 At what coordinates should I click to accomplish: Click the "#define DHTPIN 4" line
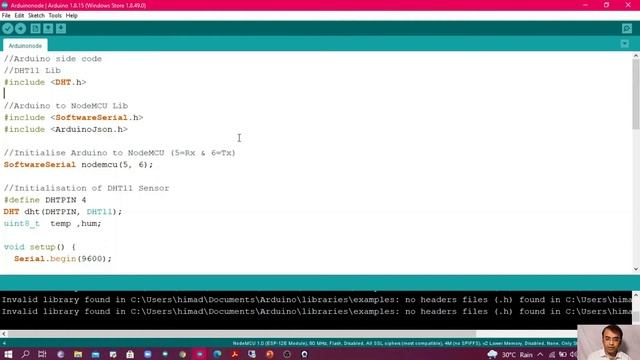pos(45,200)
